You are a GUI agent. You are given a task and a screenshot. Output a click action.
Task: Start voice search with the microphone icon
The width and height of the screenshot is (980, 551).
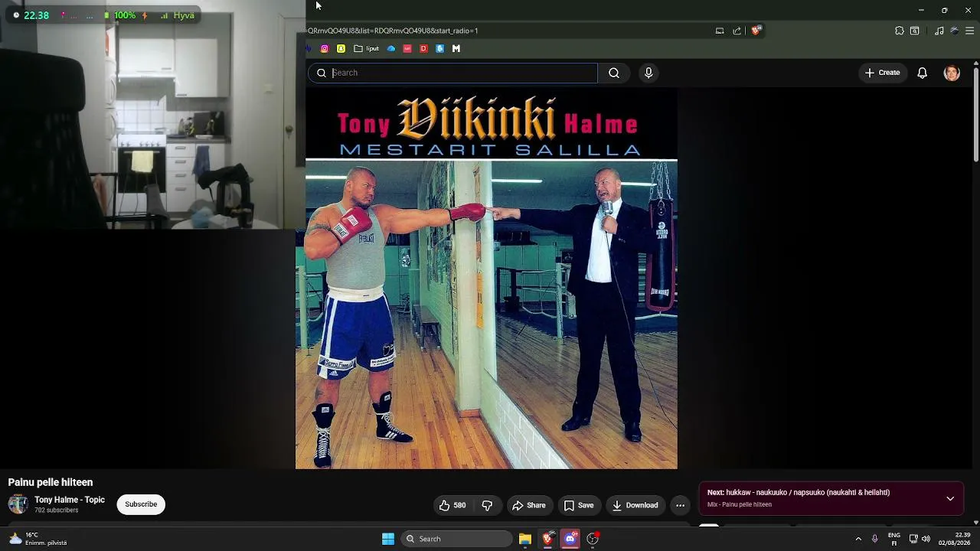(x=648, y=73)
